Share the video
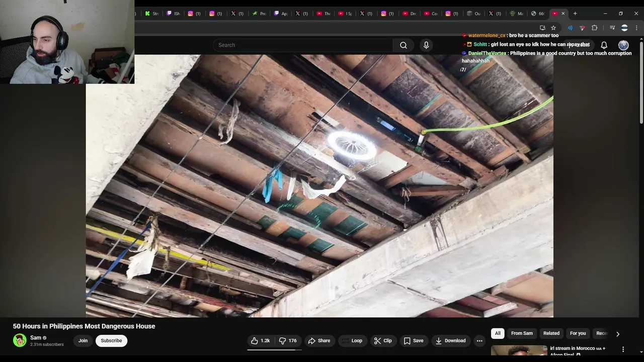The image size is (644, 362). [x=319, y=341]
